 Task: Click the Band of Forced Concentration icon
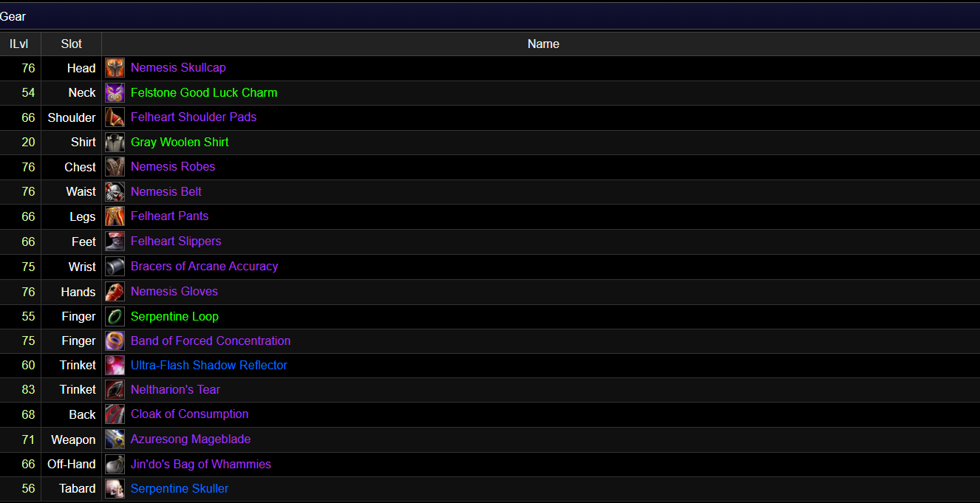(115, 341)
